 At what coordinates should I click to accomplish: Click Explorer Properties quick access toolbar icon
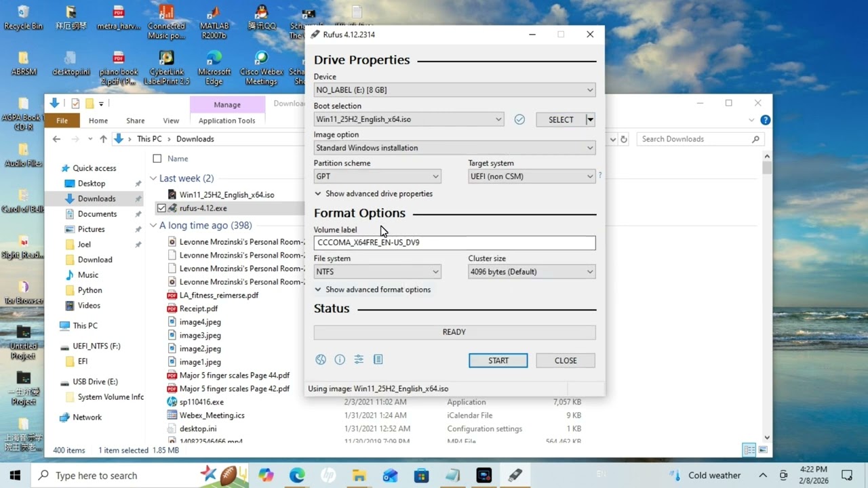click(x=75, y=104)
